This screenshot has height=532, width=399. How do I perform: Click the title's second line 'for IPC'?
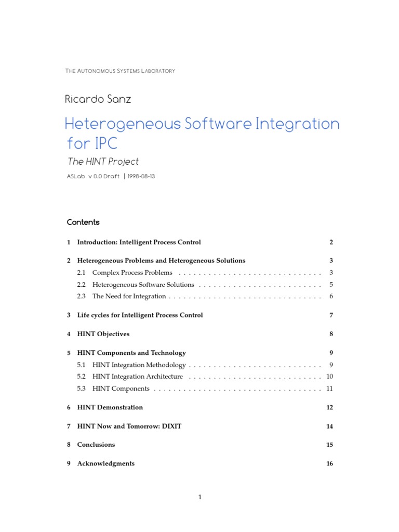pyautogui.click(x=92, y=143)
